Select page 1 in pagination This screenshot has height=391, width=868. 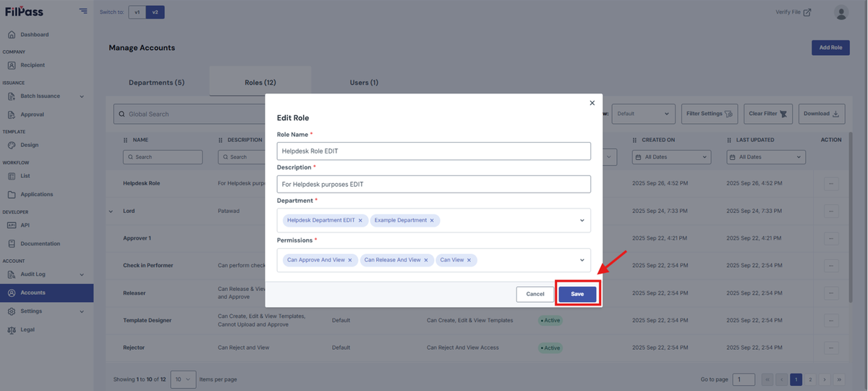[796, 379]
